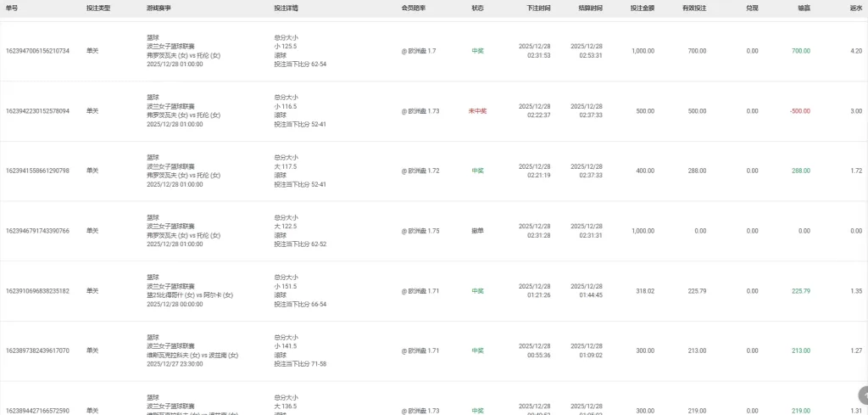This screenshot has height=415, width=868.
Task: Click the 投注金额 column header
Action: 642,8
